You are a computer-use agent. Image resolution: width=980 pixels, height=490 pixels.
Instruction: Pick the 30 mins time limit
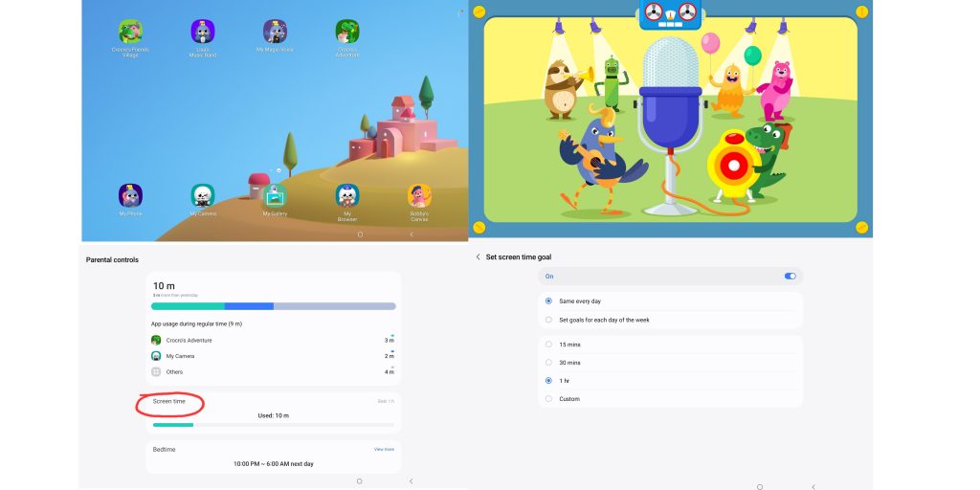[x=548, y=363]
